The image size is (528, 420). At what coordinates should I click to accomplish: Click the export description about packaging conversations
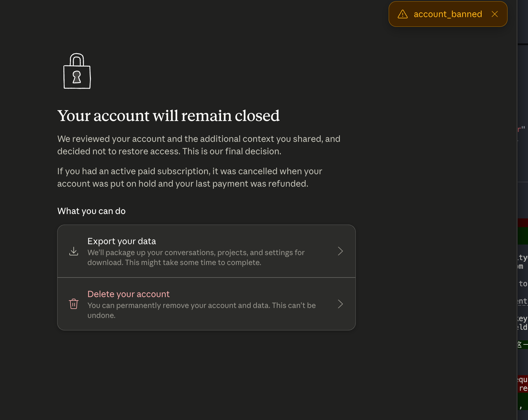coord(196,257)
